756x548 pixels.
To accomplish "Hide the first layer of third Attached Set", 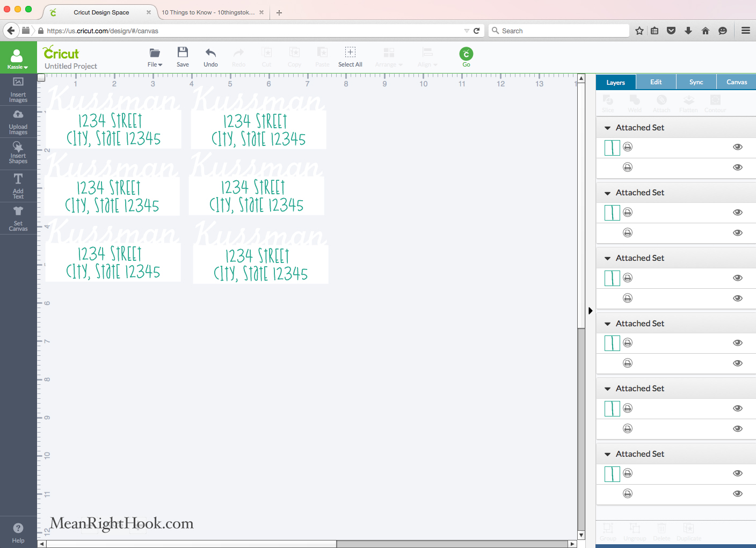I will click(738, 278).
